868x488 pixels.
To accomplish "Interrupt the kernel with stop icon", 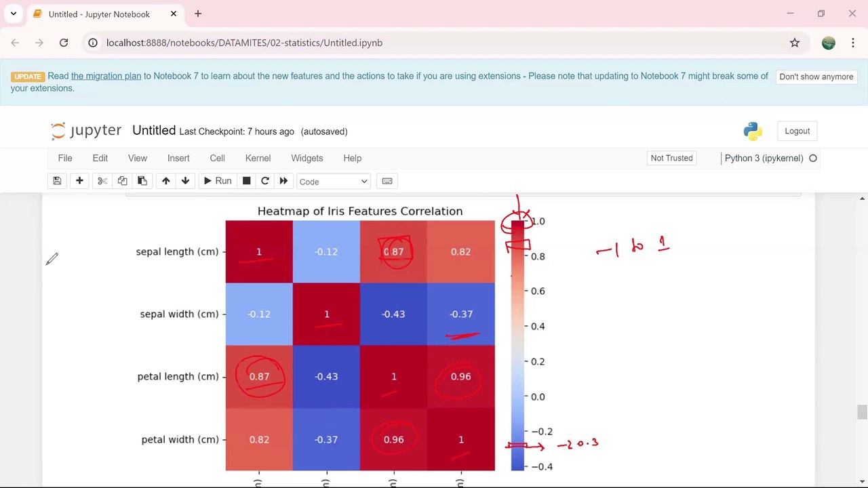I will click(x=246, y=181).
